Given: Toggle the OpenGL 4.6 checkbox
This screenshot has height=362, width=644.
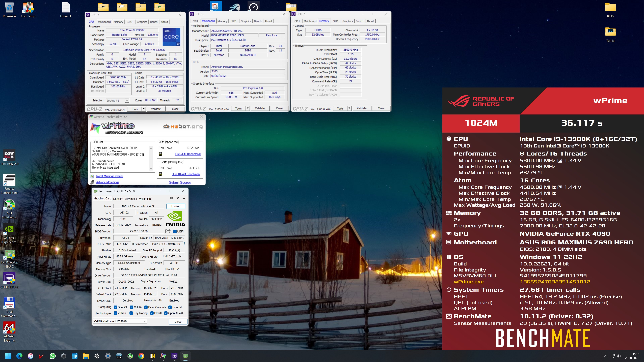Looking at the screenshot, I should coord(166,313).
